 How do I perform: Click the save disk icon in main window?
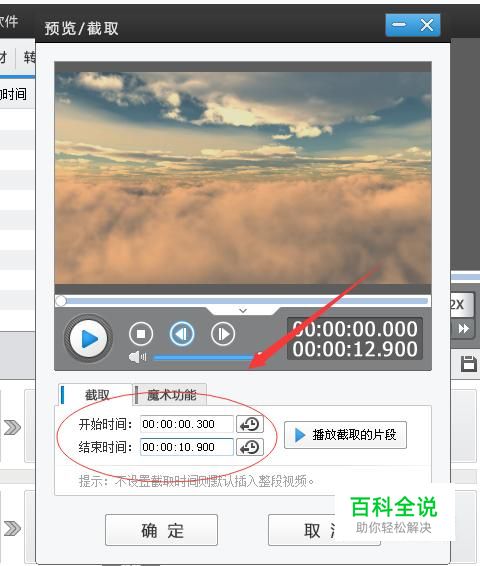point(469,363)
